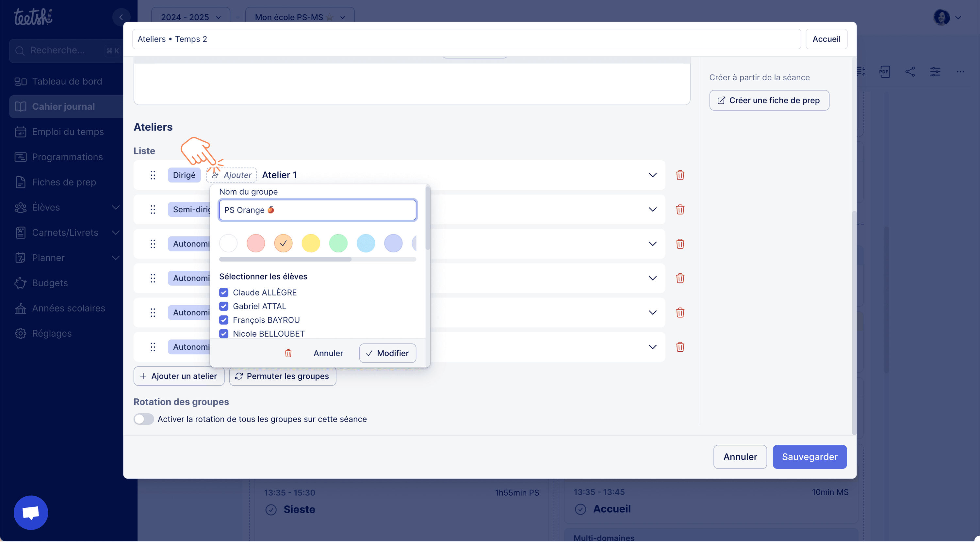980x542 pixels.
Task: Click the share icon in the toolbar
Action: pyautogui.click(x=910, y=72)
